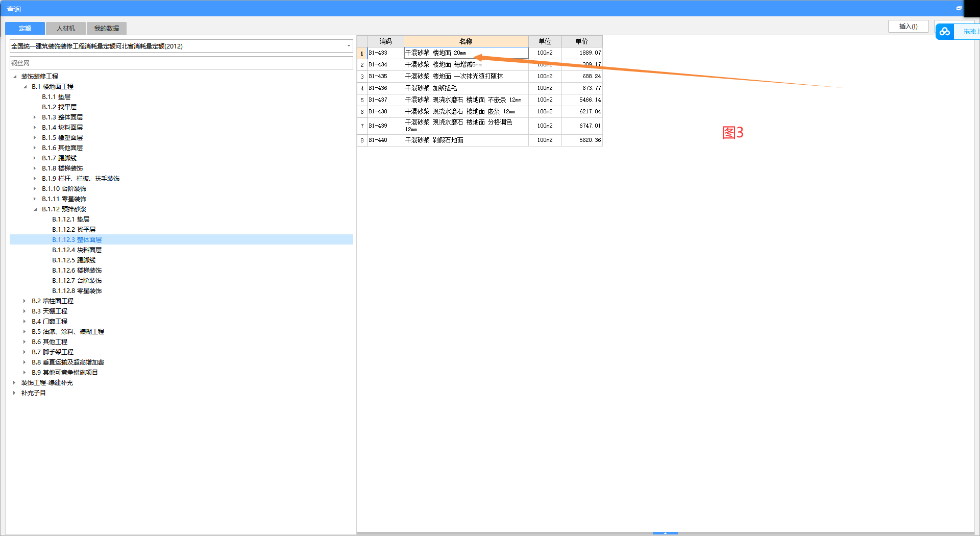Select B.9 其他可竞争措施项目 item

tap(65, 373)
